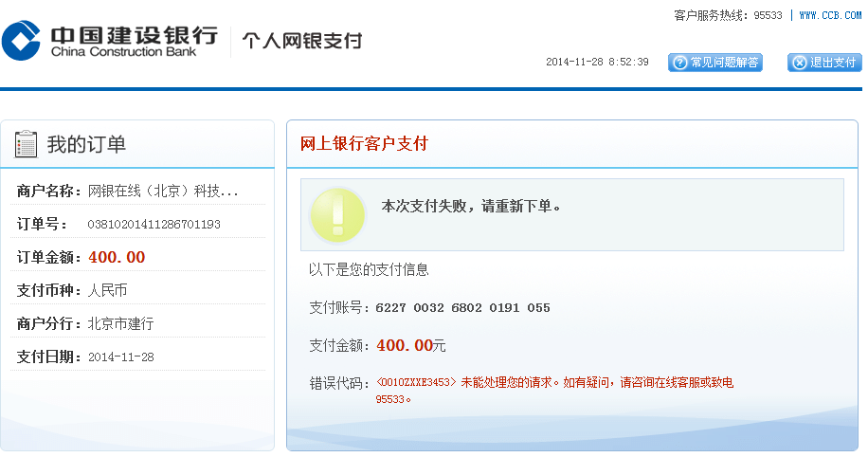Open the 常见问题解答 help button
This screenshot has width=868, height=457.
pyautogui.click(x=715, y=63)
